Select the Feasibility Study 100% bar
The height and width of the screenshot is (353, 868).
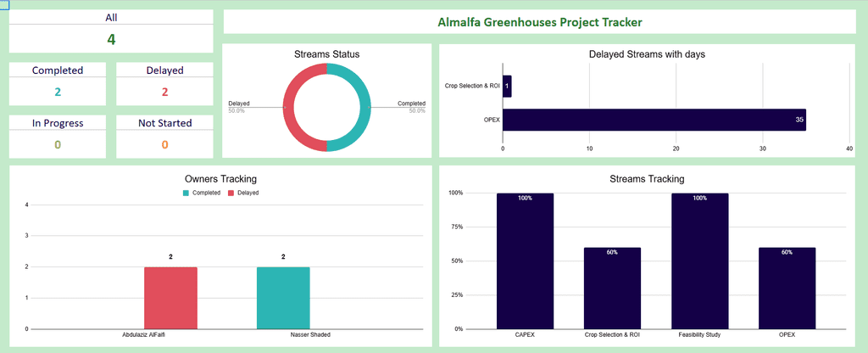coord(699,261)
